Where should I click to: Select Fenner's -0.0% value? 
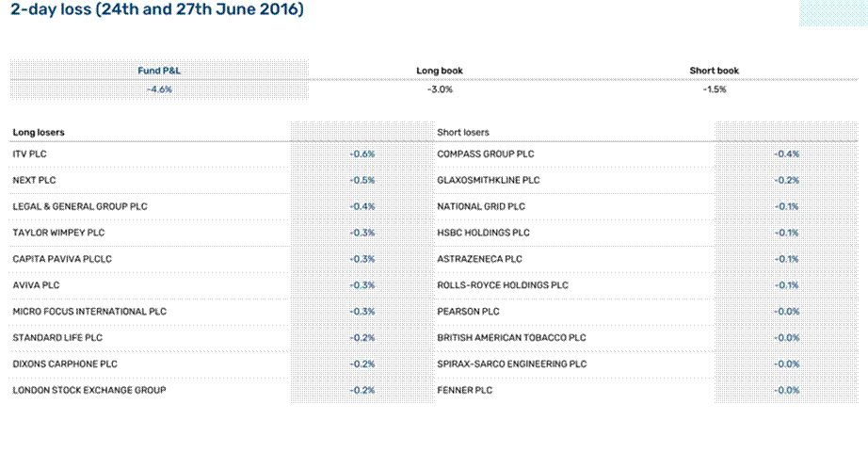pyautogui.click(x=787, y=390)
